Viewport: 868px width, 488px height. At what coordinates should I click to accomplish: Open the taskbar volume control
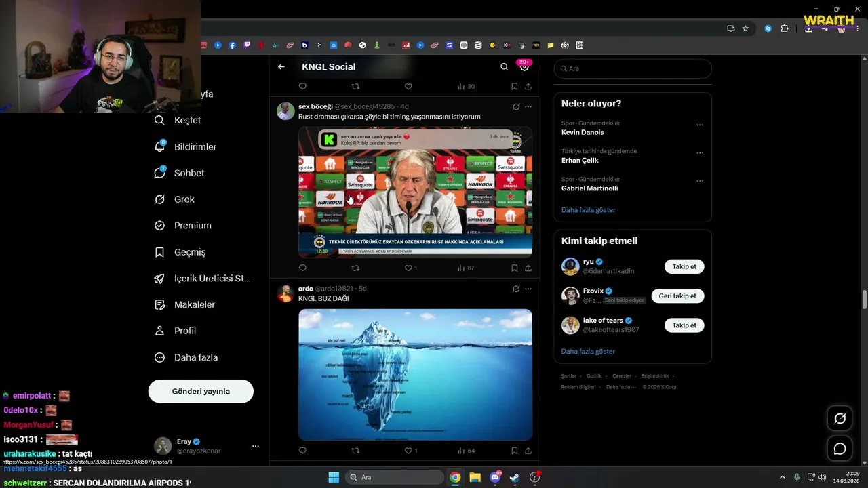click(x=822, y=477)
